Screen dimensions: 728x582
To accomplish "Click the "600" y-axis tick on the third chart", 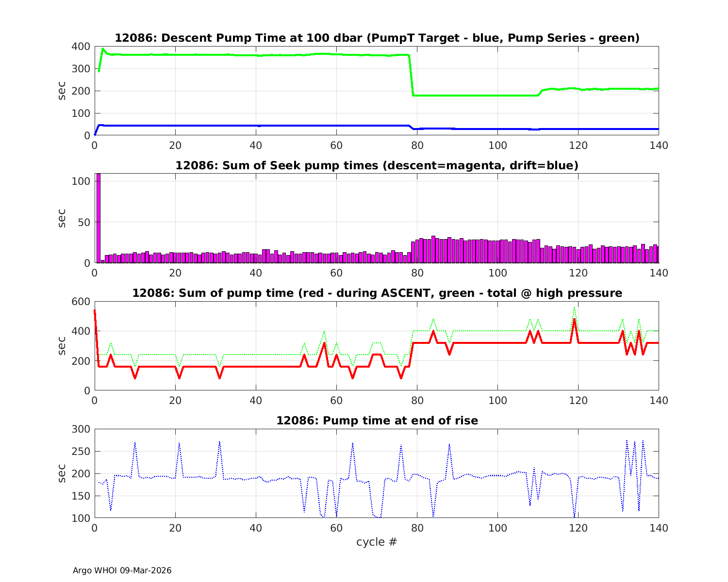I will pos(81,302).
